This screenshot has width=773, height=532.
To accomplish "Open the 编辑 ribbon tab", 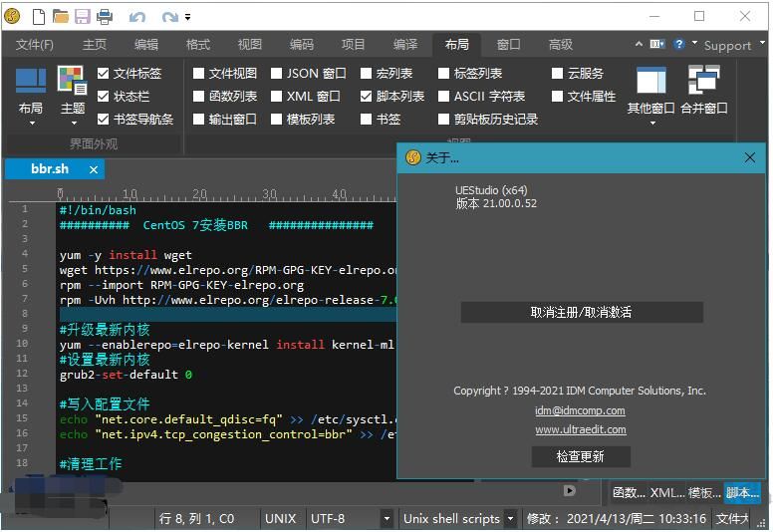I will [x=146, y=45].
